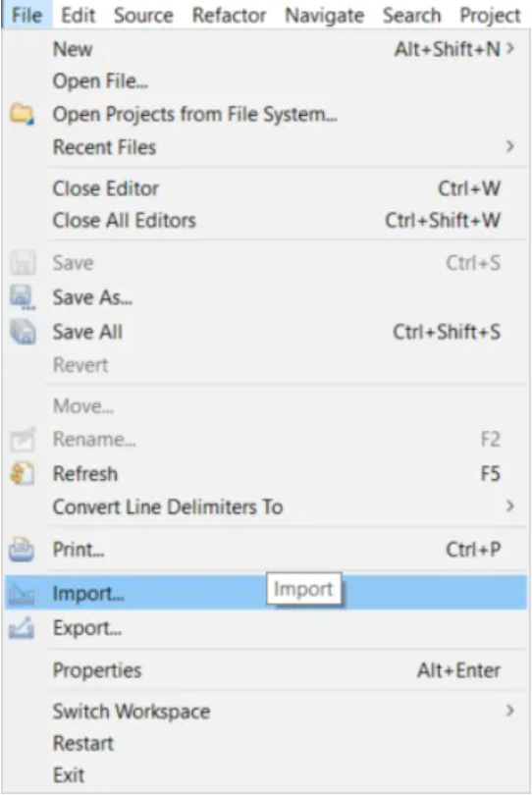Click the Print printer icon
The image size is (532, 795).
coord(22,550)
